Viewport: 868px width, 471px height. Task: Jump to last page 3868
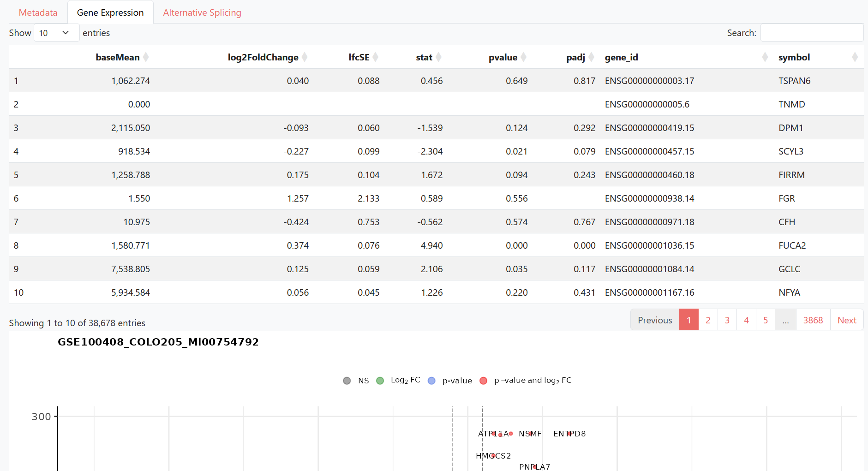click(813, 320)
